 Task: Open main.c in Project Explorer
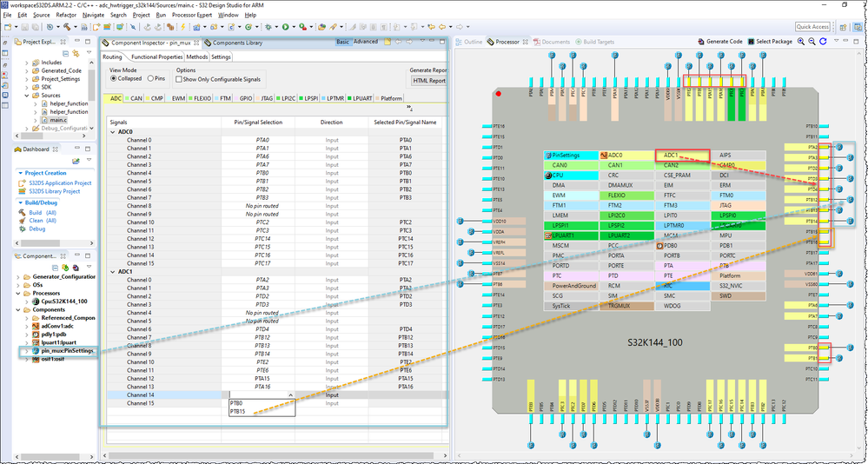(x=57, y=120)
